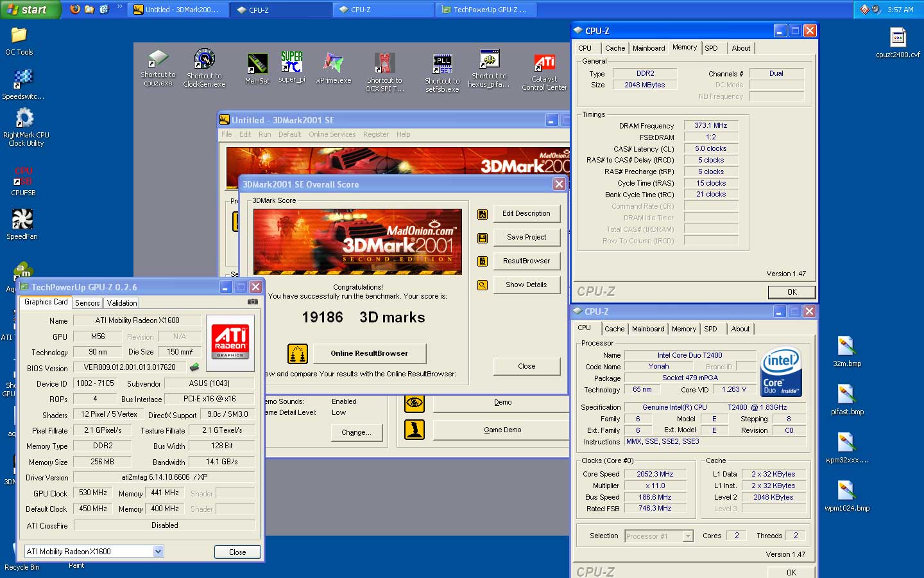The width and height of the screenshot is (924, 578).
Task: Open the GPU-Z graphics card selector dropdown
Action: (158, 552)
